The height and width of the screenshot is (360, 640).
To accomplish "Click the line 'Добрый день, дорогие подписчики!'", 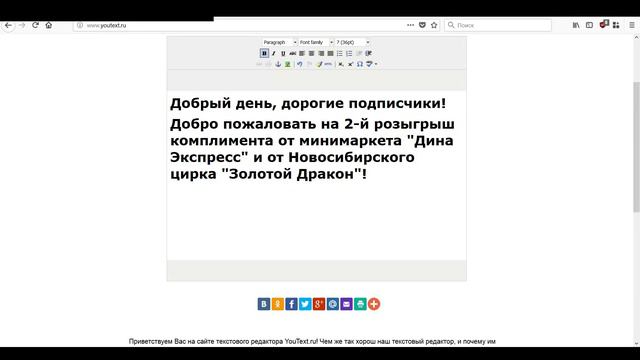I will tap(308, 103).
